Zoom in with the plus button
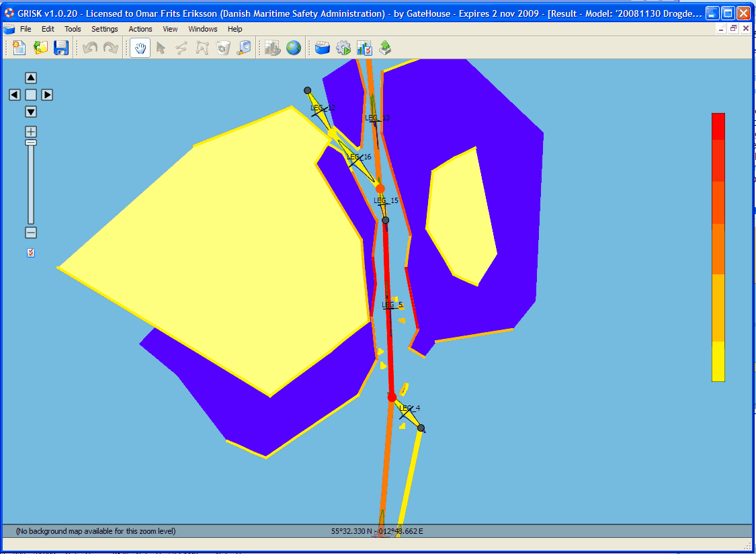Image resolution: width=756 pixels, height=554 pixels. (x=31, y=131)
